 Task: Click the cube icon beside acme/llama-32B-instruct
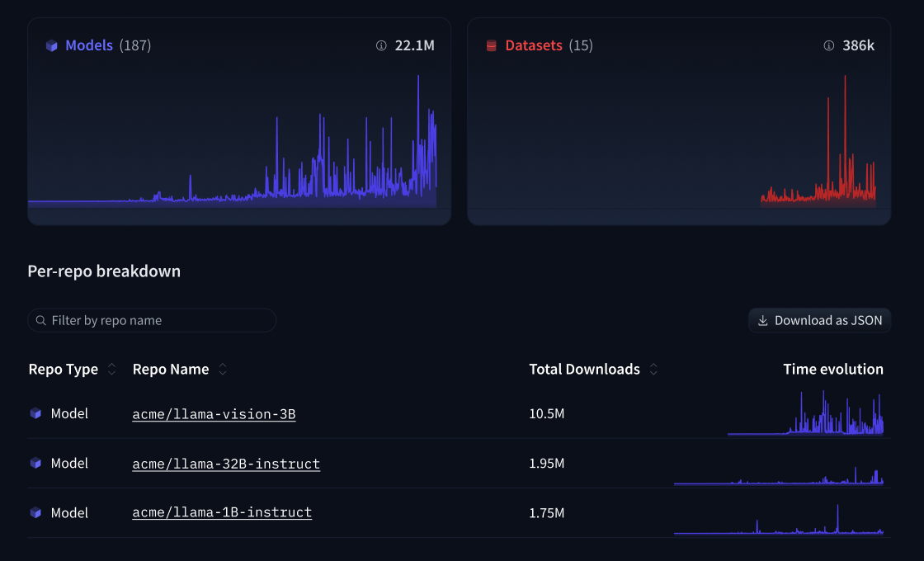click(35, 463)
